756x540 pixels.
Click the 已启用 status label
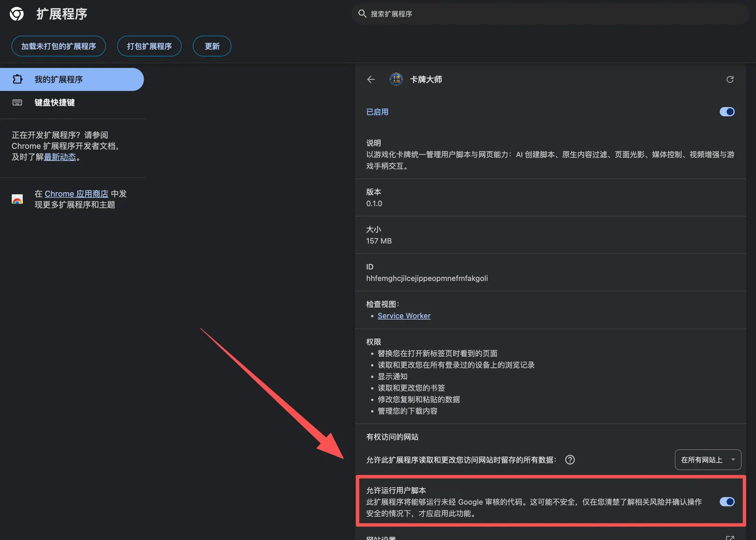coord(377,112)
